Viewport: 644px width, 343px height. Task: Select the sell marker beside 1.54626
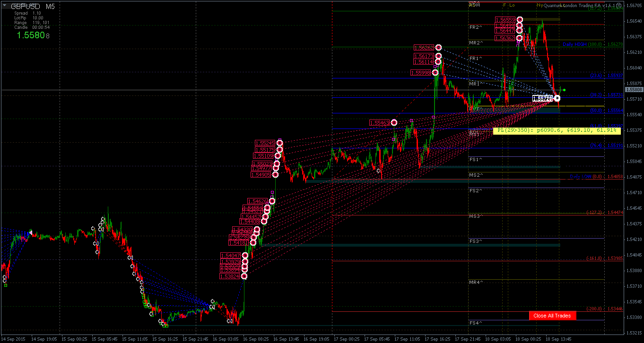272,201
